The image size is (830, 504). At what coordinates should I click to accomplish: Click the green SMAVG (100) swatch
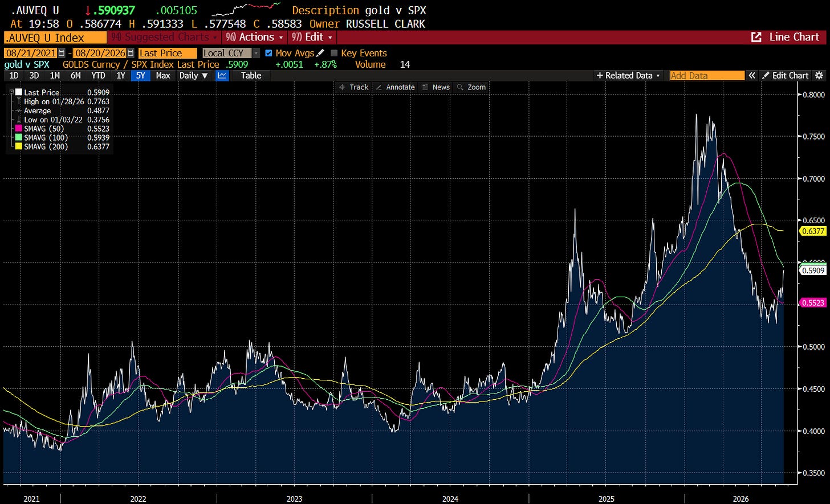[19, 138]
